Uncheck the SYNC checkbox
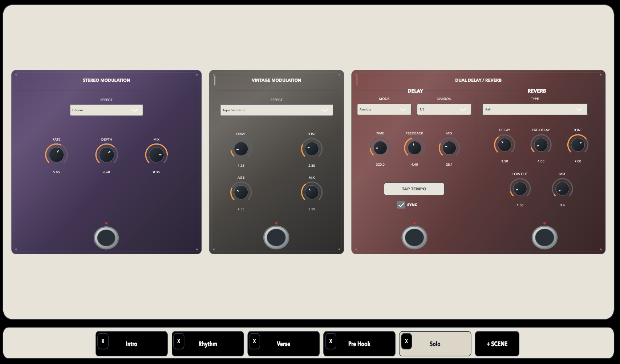The image size is (620, 364). 401,205
